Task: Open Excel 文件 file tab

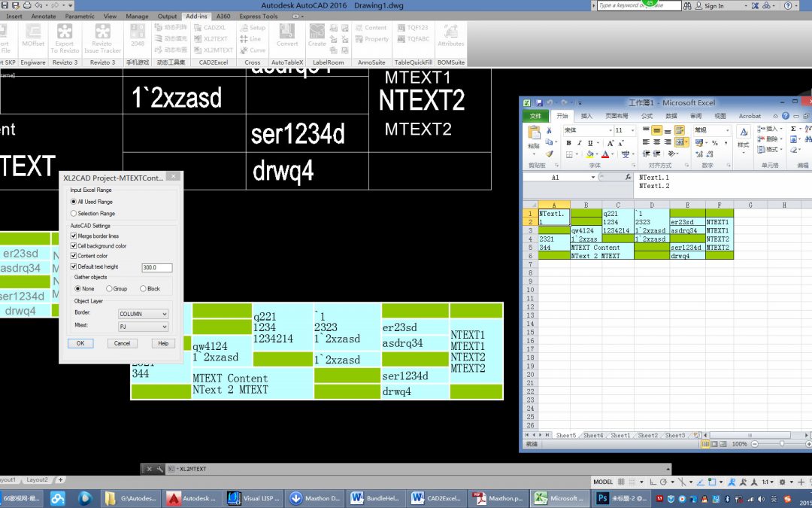Action: point(535,116)
